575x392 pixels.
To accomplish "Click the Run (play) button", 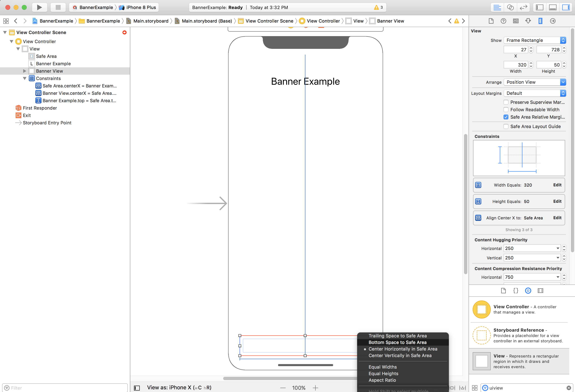I will pyautogui.click(x=39, y=7).
